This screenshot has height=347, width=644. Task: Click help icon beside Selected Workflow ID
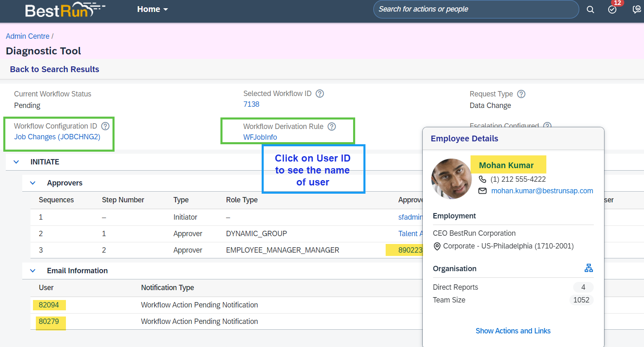point(320,94)
